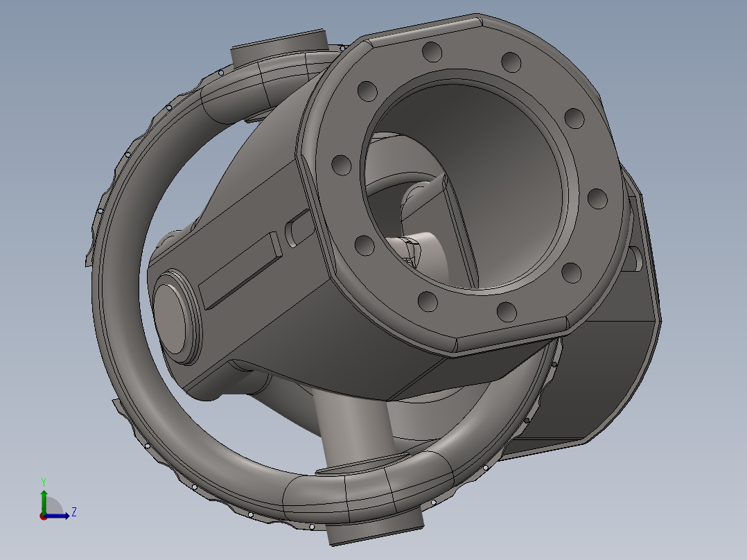Click the blue Z axis arrow of triad

tap(58, 516)
